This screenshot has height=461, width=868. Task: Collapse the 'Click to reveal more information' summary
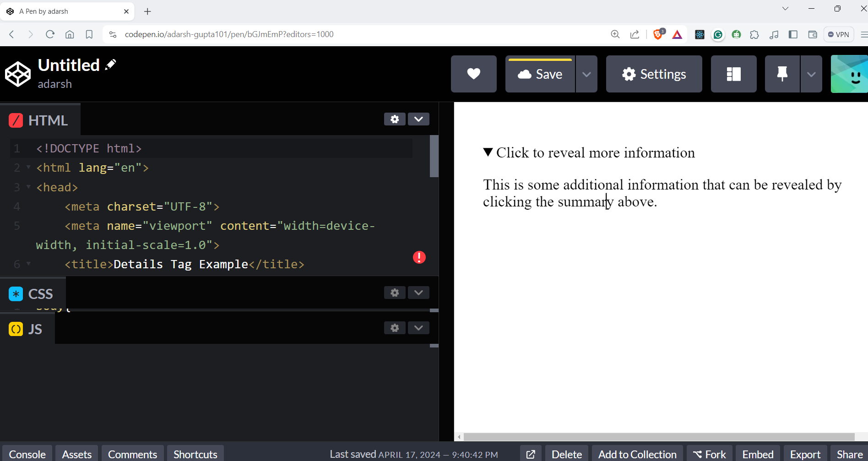pos(589,152)
